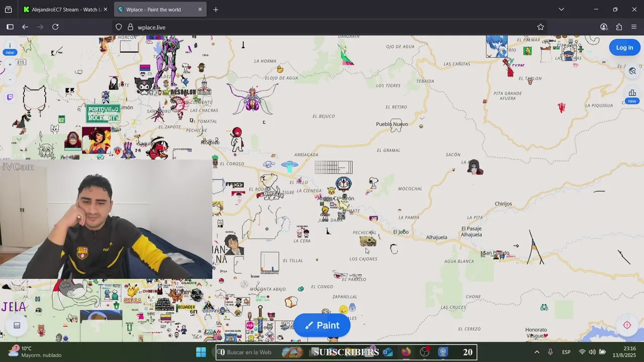Screen dimensions: 644x362
Task: Open the volume speaker tray icon
Action: pos(592,352)
